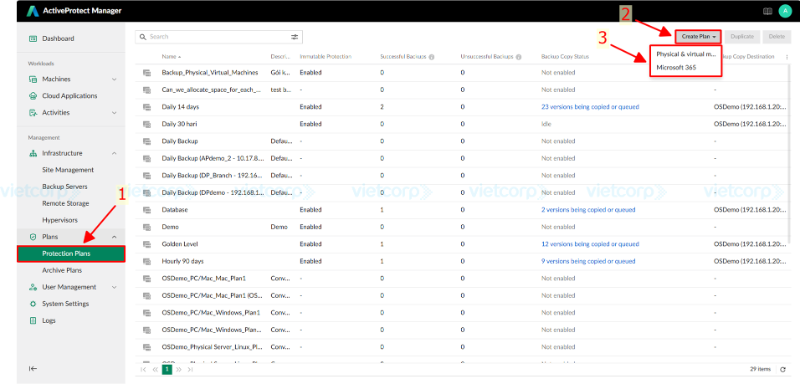Click the Delete button
The width and height of the screenshot is (800, 384).
tap(777, 37)
